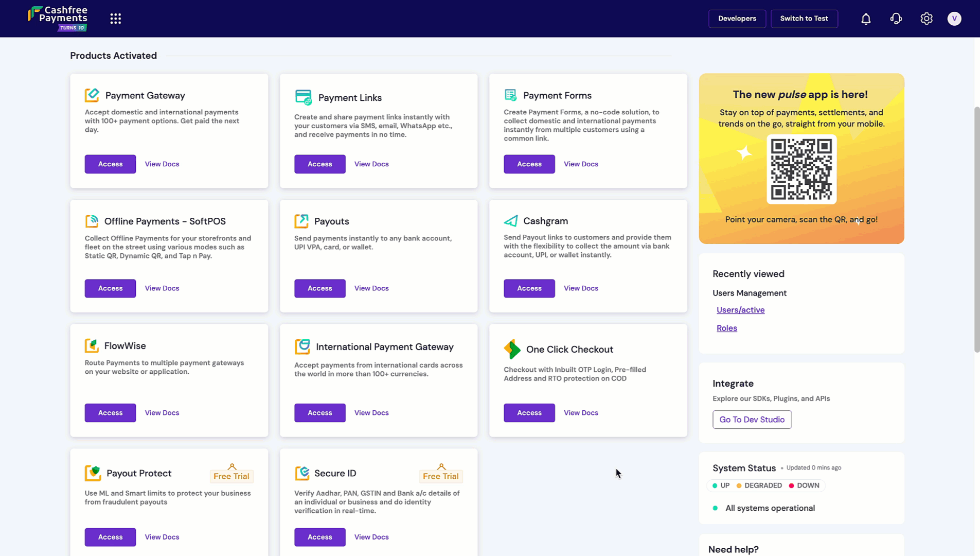Access the Payment Gateway product
Screen dimensions: 980x556
click(110, 164)
